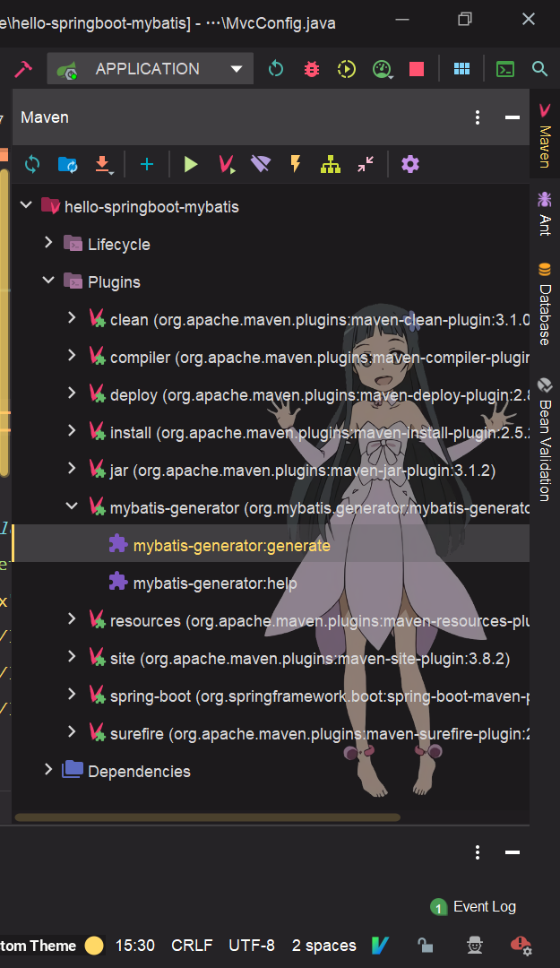Screen dimensions: 560x968
Task: Open the Event Log
Action: 473,907
